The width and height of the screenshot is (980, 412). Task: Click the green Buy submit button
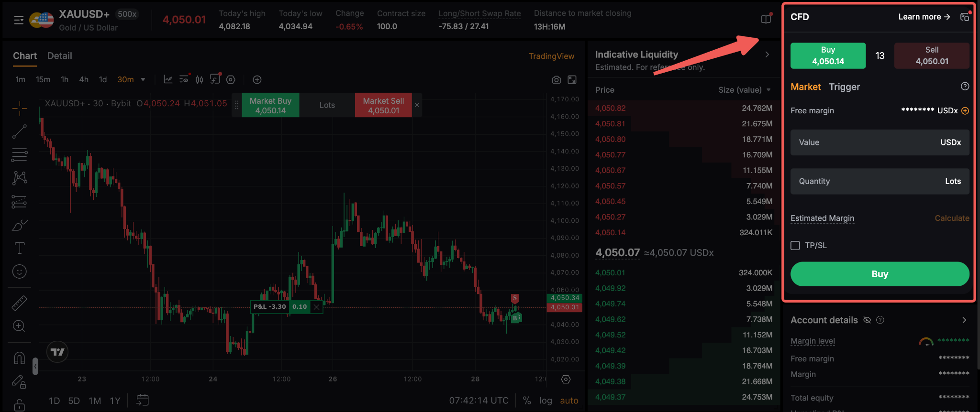880,274
